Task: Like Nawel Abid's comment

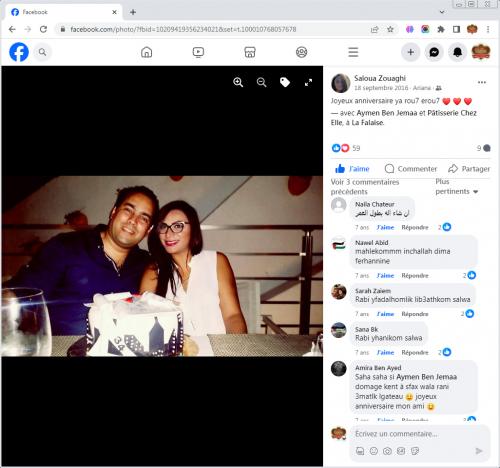Action: click(x=385, y=276)
